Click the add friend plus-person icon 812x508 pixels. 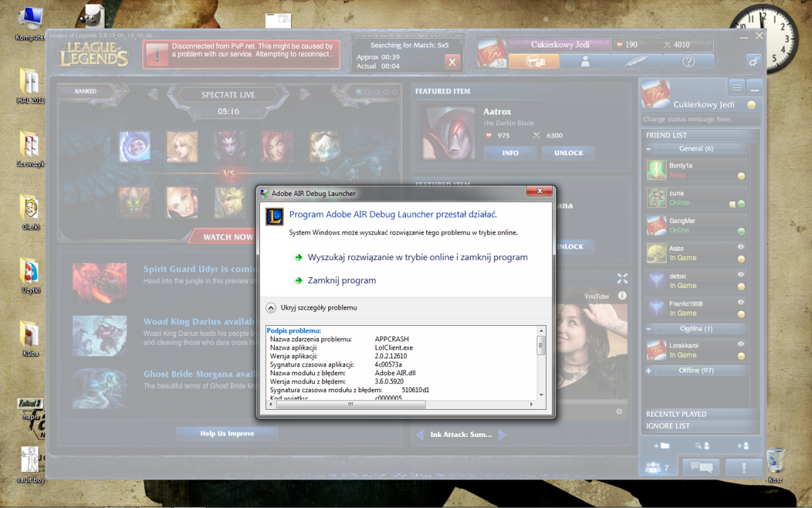click(742, 446)
